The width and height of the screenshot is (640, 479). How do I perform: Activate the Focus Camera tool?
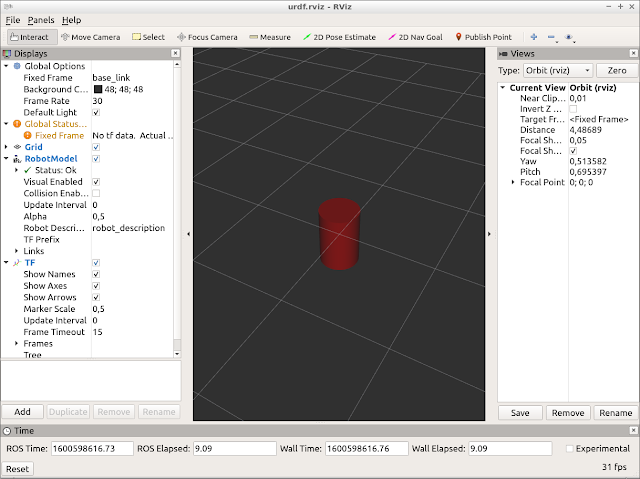(207, 37)
